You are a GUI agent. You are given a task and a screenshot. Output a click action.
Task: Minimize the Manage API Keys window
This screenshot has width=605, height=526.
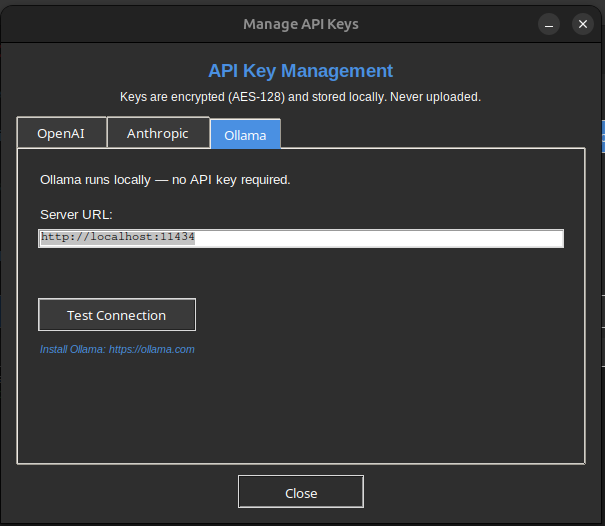pyautogui.click(x=549, y=24)
